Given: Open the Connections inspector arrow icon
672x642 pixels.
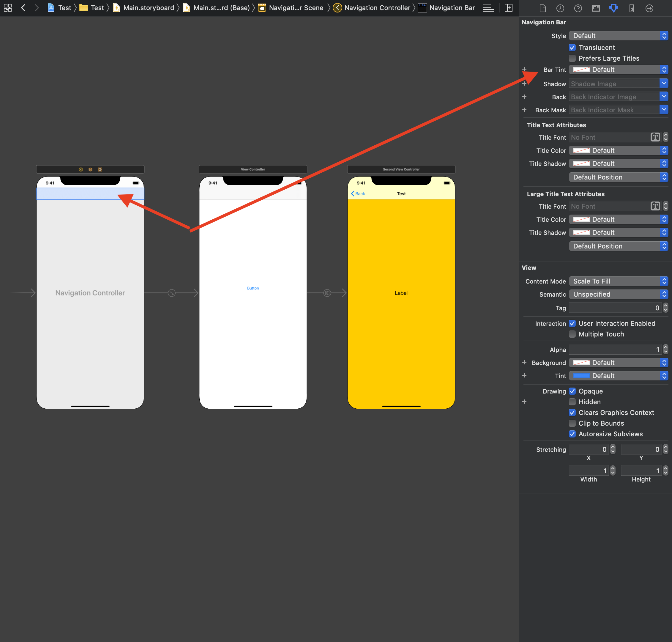Looking at the screenshot, I should pos(649,8).
